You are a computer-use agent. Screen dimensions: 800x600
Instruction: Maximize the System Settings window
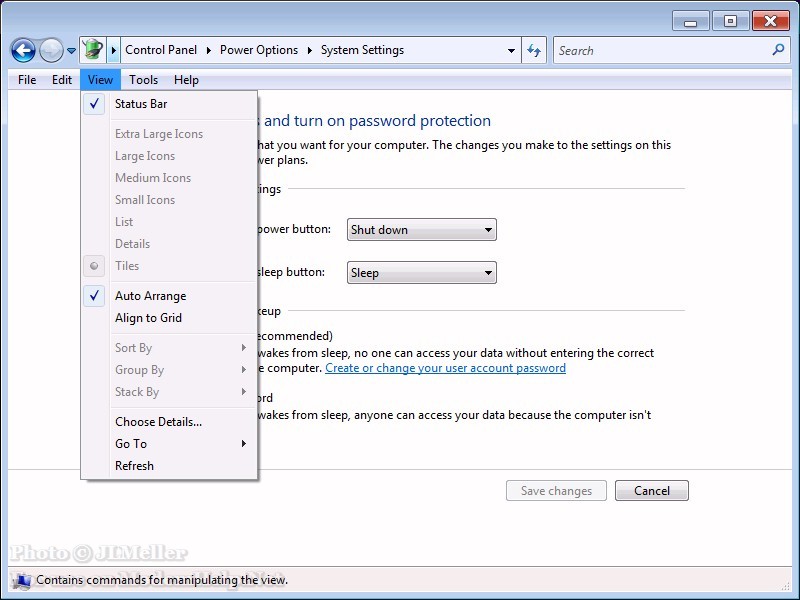[x=730, y=21]
